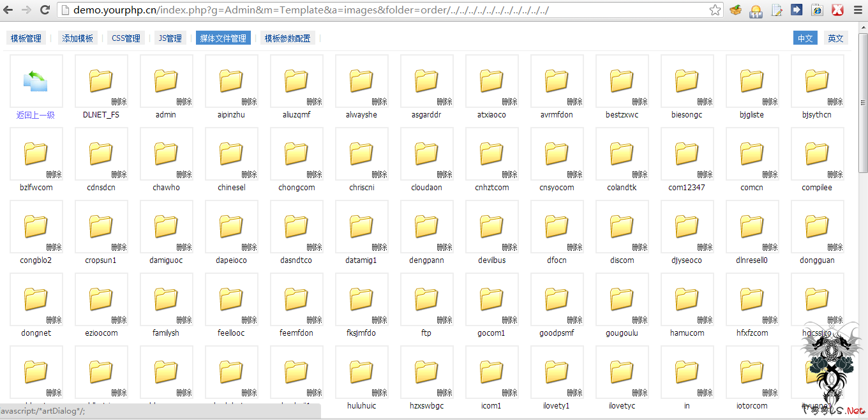Click the goodpsmf folder name text
Screen dimensions: 868x420
[557, 333]
